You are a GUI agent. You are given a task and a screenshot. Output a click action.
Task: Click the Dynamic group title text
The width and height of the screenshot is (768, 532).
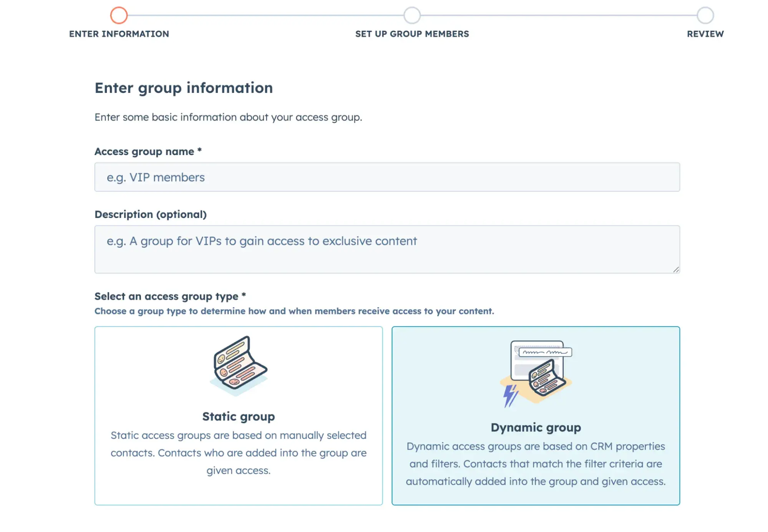tap(536, 427)
